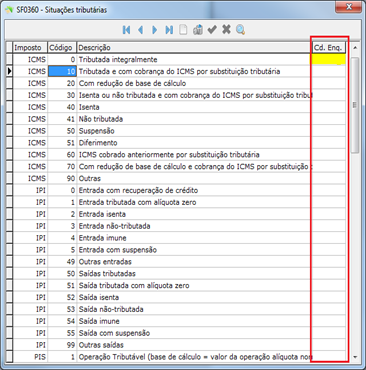Sort by Descrição column header

coord(194,48)
